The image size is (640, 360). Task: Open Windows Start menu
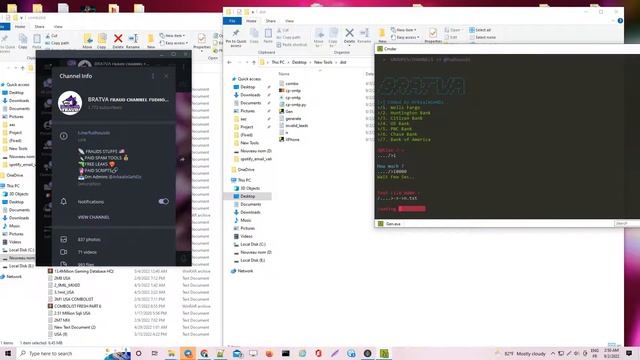coord(7,353)
